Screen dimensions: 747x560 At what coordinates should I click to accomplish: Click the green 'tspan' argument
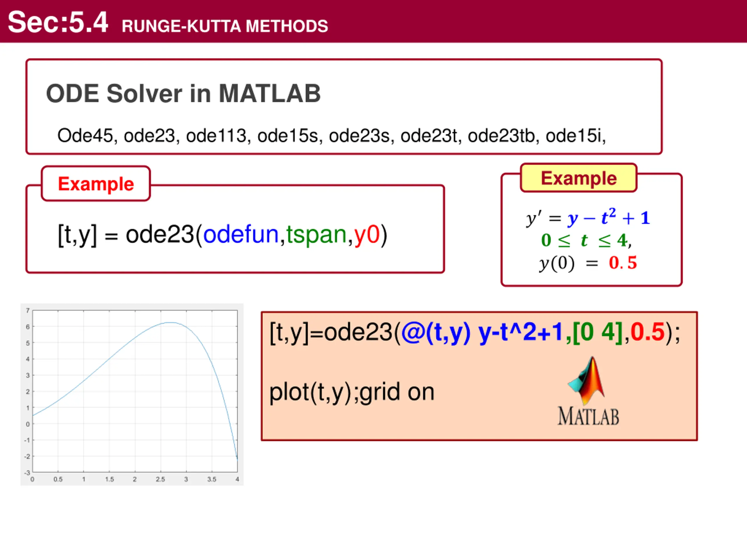(317, 235)
